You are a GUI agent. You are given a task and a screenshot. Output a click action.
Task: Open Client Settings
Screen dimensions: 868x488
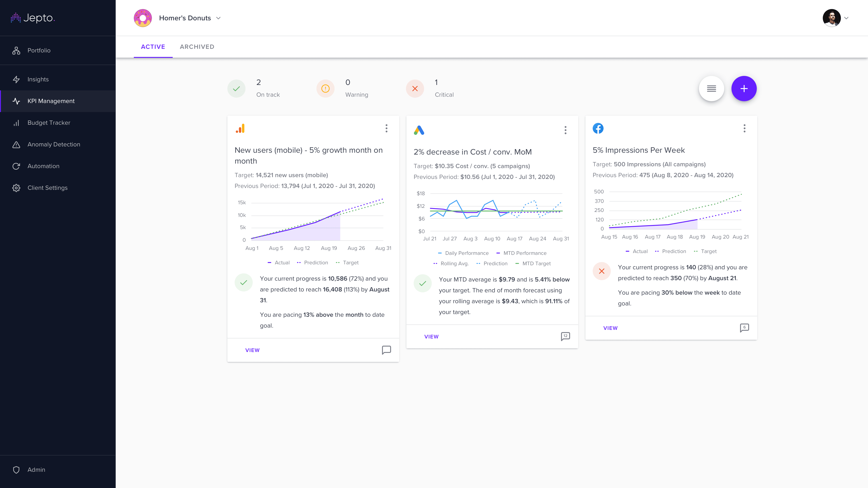[x=58, y=188]
